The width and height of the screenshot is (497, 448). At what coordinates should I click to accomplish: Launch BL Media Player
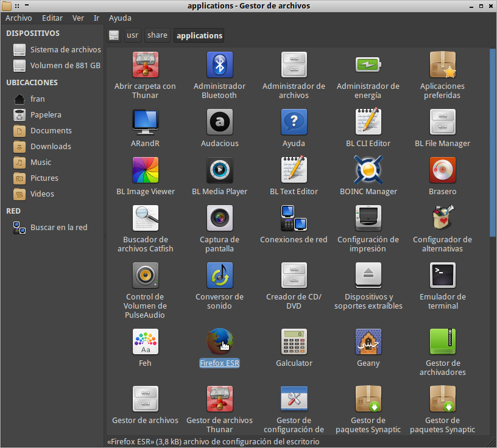pyautogui.click(x=219, y=170)
